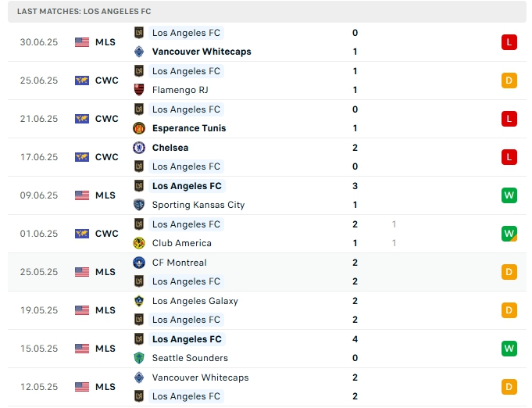
Task: Open the Vancouver Whitecaps link on 30.06.25
Action: [x=202, y=52]
